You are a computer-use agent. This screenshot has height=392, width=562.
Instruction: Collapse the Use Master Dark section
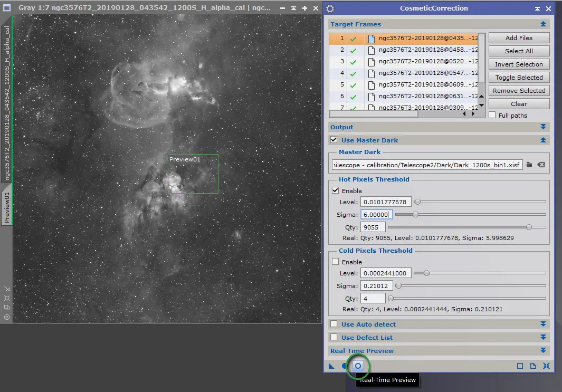tap(543, 140)
